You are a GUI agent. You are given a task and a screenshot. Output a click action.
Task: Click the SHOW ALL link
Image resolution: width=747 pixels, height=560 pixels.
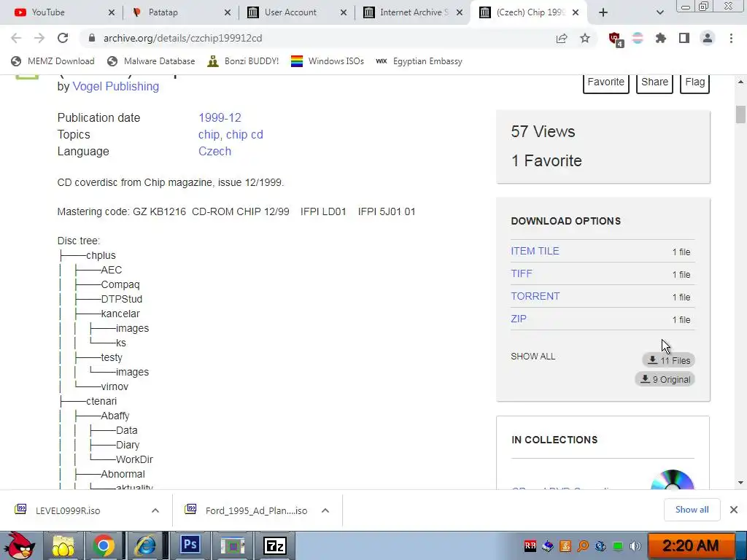coord(533,357)
